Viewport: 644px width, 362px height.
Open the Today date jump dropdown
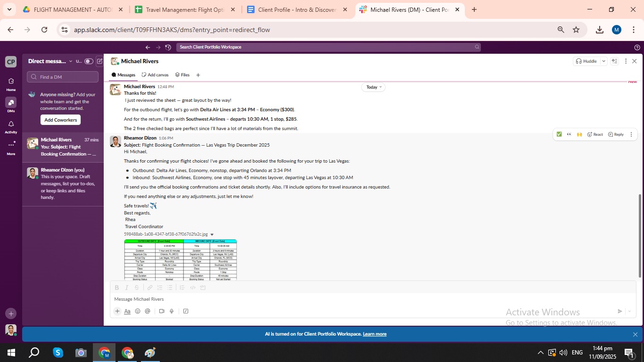coord(373,87)
